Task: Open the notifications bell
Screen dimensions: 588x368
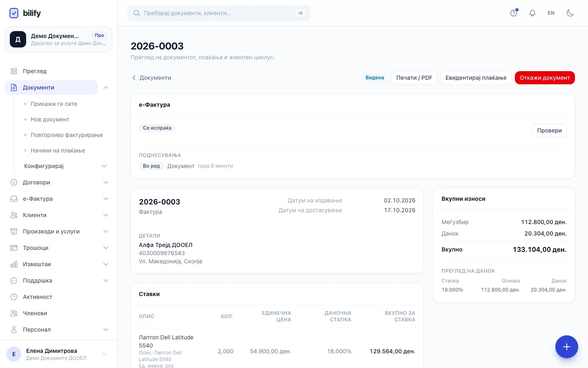Action: 532,13
